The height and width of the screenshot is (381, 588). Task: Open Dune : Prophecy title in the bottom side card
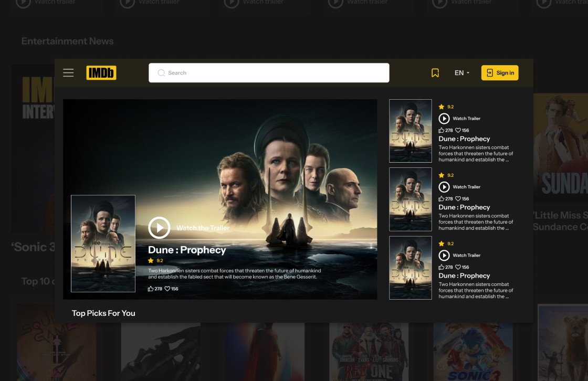464,276
